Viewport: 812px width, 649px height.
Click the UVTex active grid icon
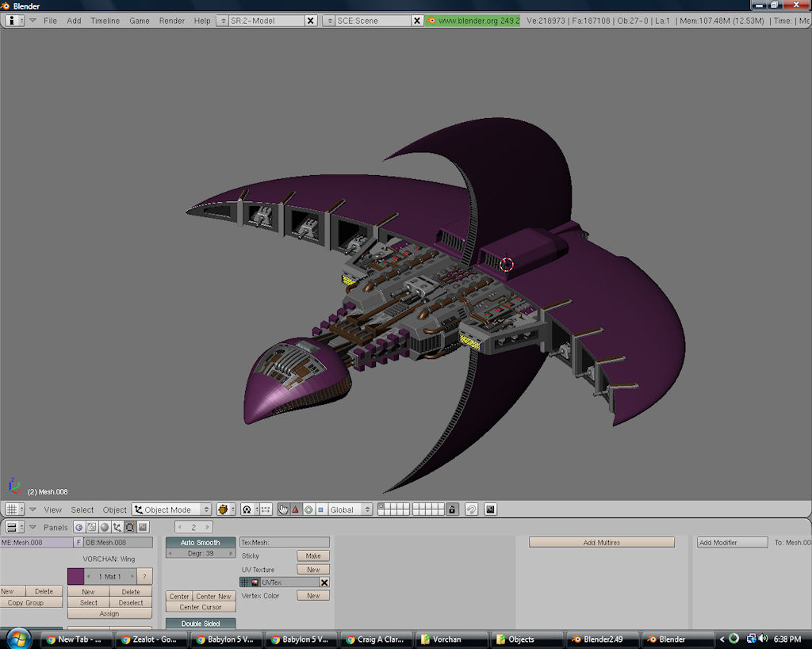click(x=246, y=582)
